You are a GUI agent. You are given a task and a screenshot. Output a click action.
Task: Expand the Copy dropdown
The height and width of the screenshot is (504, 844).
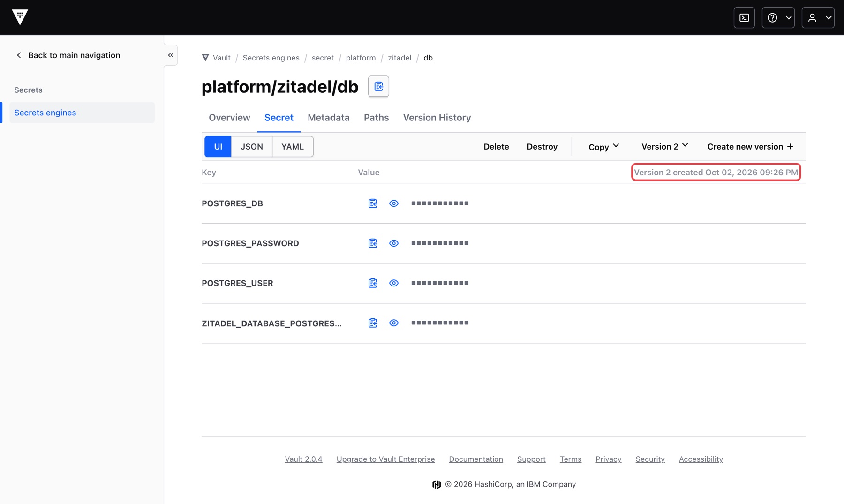(604, 147)
